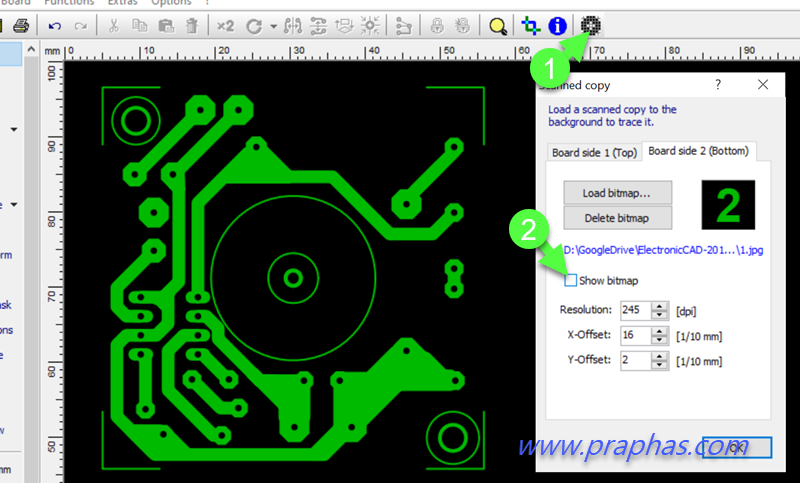Increase the Y-Offset value
The width and height of the screenshot is (800, 483).
(x=659, y=355)
